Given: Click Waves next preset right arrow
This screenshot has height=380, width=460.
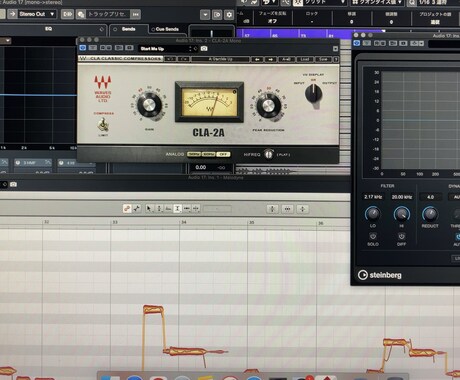Looking at the screenshot, I should [x=271, y=59].
